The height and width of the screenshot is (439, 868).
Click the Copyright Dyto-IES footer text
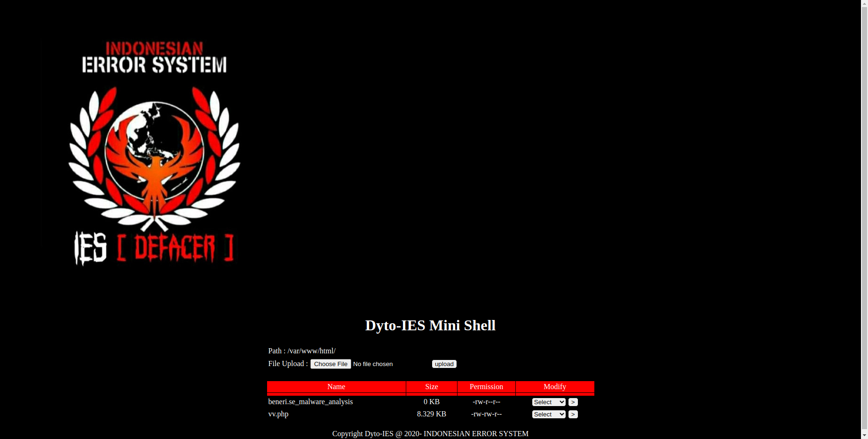(430, 434)
